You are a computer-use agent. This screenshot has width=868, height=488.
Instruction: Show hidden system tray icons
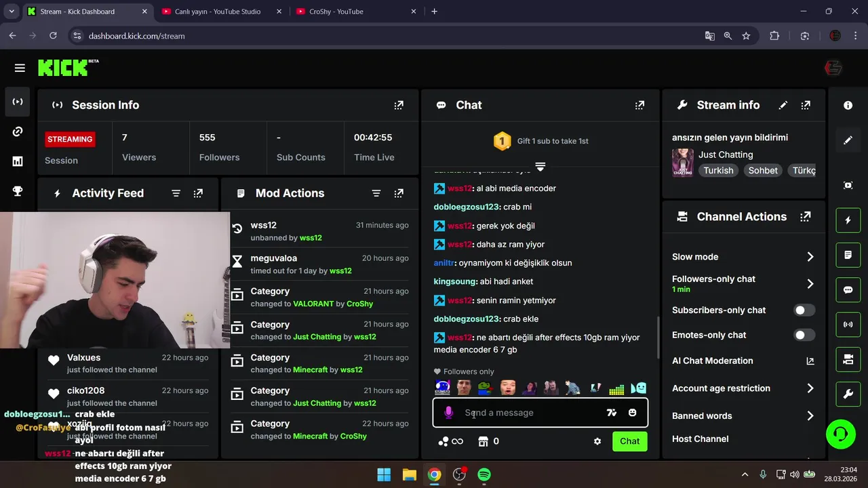click(745, 474)
